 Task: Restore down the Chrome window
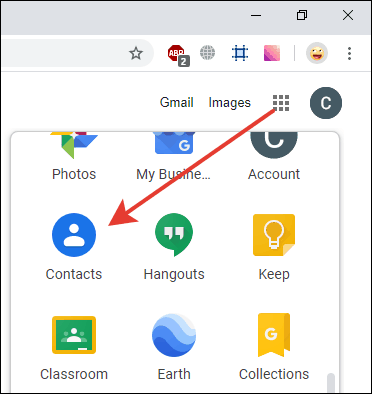click(x=302, y=15)
